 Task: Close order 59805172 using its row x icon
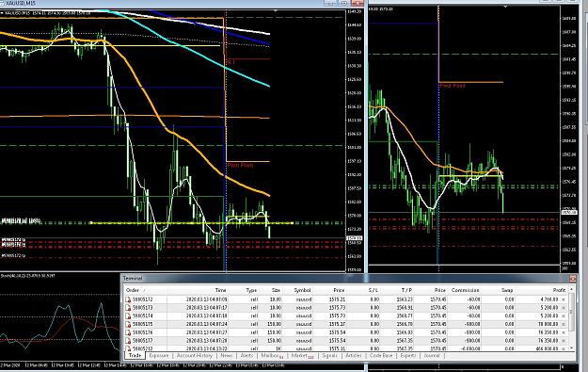[564, 299]
